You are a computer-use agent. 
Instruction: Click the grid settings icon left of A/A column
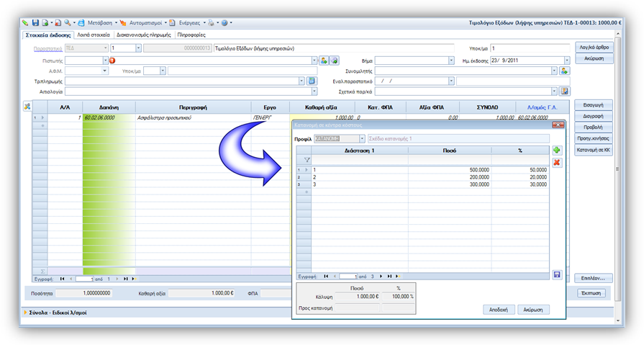tap(27, 107)
